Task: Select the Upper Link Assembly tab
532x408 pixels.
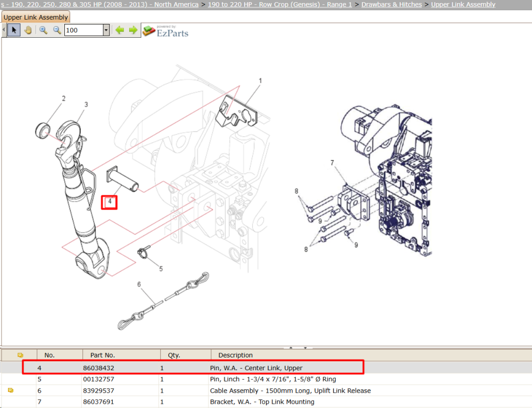Action: tap(36, 18)
